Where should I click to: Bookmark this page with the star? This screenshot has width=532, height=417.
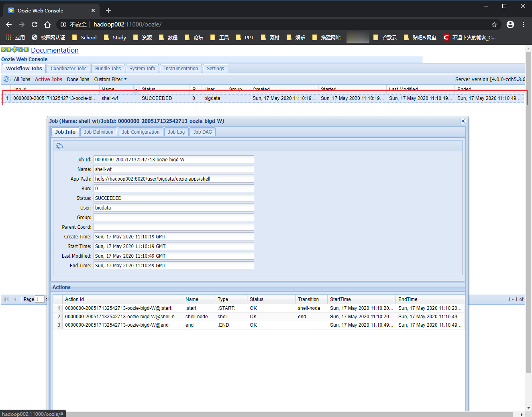(x=494, y=24)
